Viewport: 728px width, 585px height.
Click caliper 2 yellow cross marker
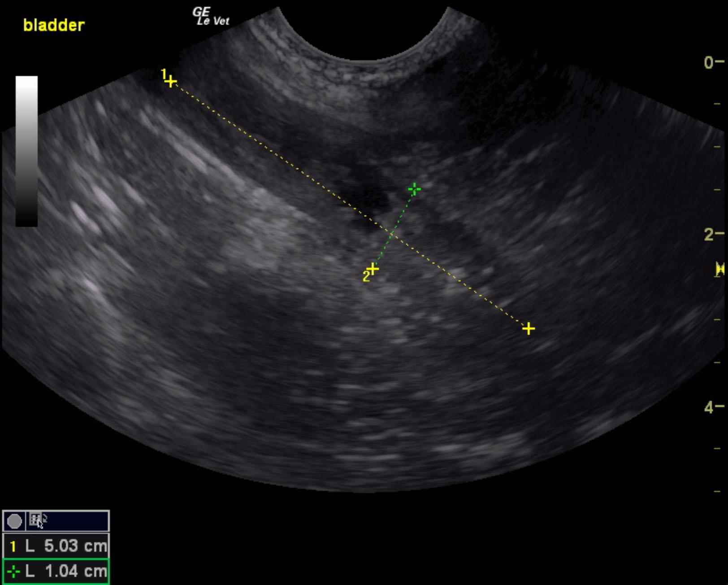coord(373,269)
